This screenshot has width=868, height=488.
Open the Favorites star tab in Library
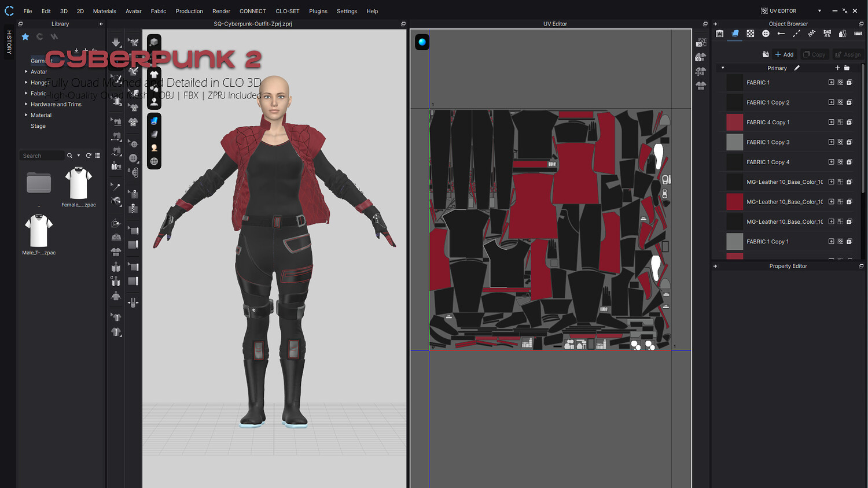pyautogui.click(x=25, y=36)
